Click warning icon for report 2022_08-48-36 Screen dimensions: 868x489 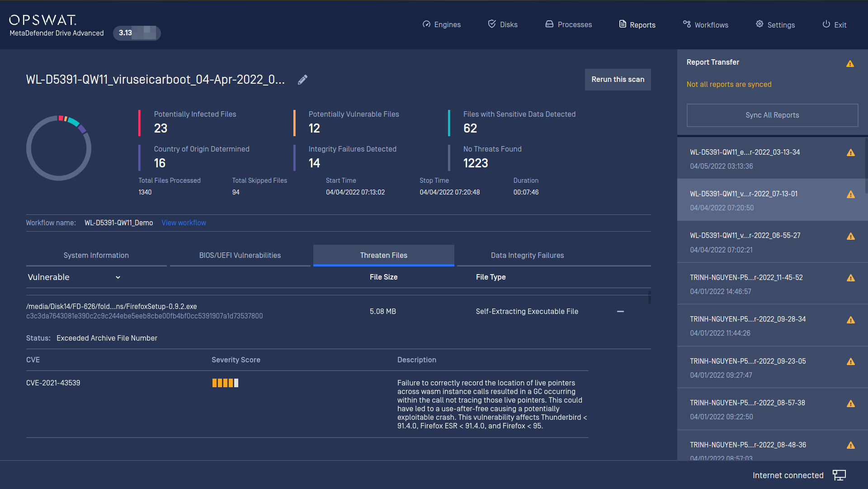pyautogui.click(x=851, y=446)
